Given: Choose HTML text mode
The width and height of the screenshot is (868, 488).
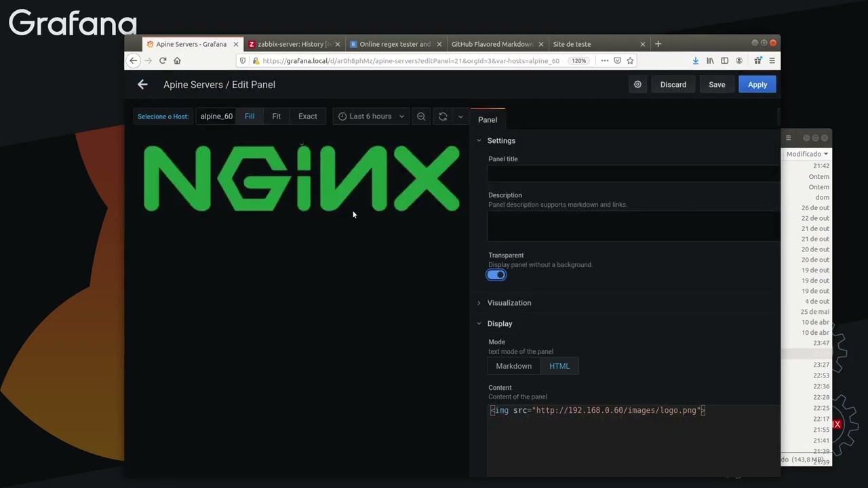Looking at the screenshot, I should click(559, 366).
